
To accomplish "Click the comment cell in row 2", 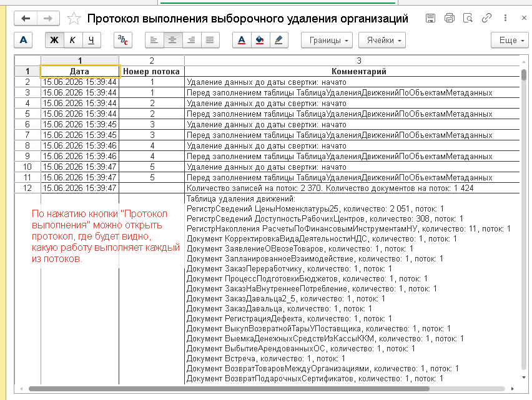I will click(352, 82).
